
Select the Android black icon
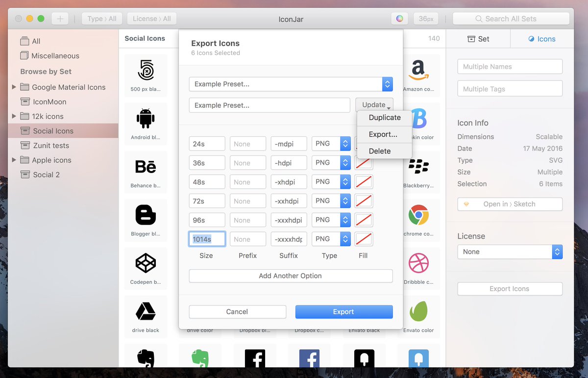146,119
